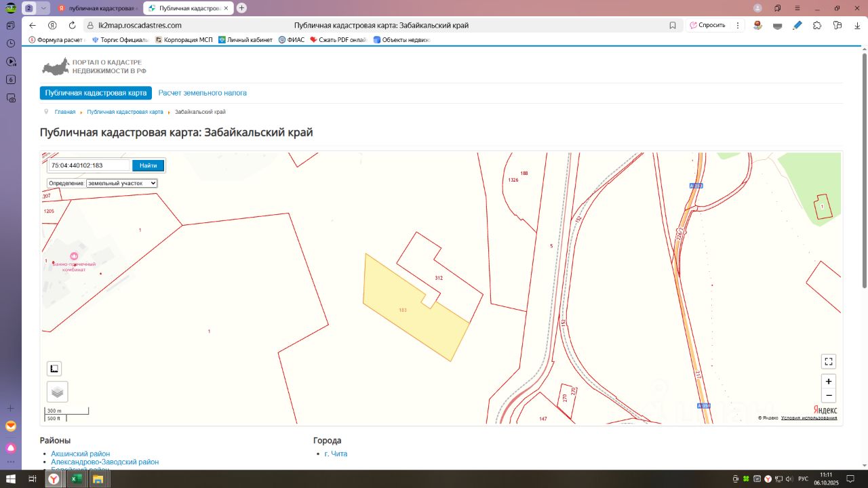Click the Yandex logo on the map
Image resolution: width=868 pixels, height=488 pixels.
(x=825, y=410)
